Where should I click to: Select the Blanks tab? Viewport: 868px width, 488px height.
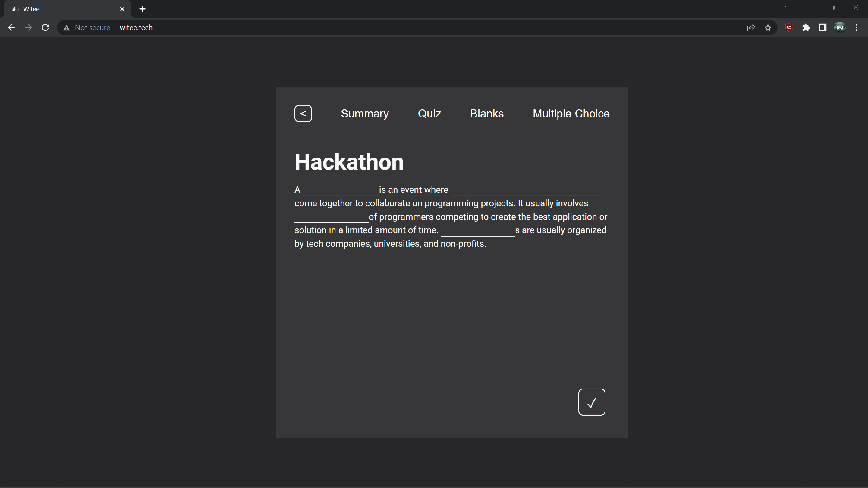pos(486,114)
